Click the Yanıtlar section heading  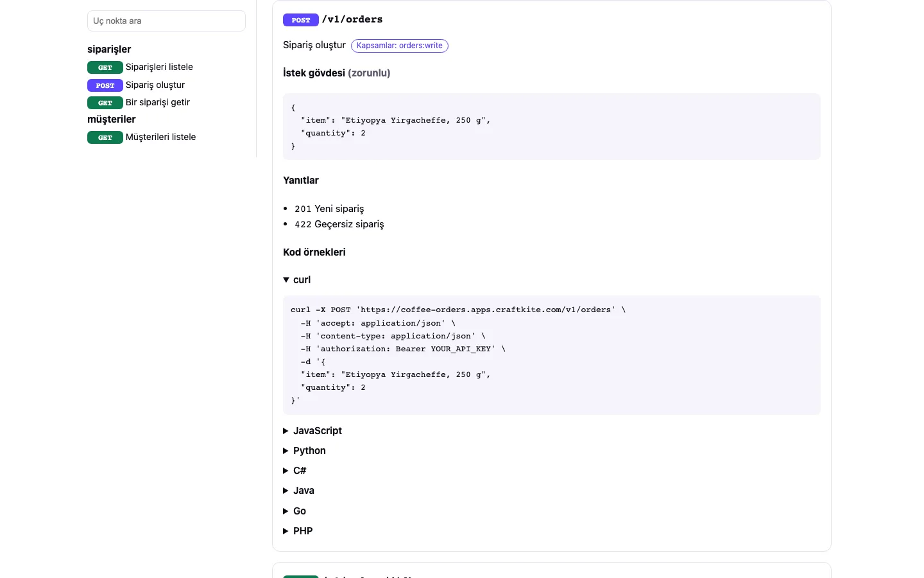(301, 180)
